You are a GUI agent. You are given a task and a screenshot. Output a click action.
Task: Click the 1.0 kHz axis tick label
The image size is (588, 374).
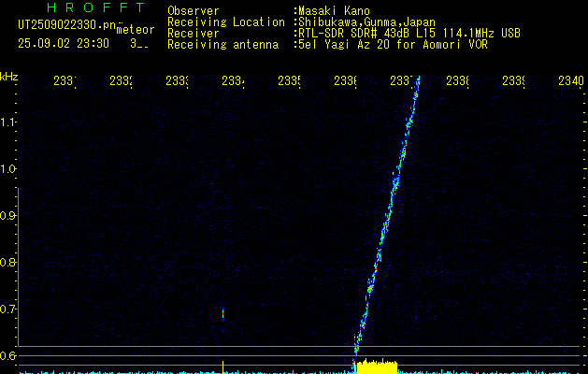[7, 169]
